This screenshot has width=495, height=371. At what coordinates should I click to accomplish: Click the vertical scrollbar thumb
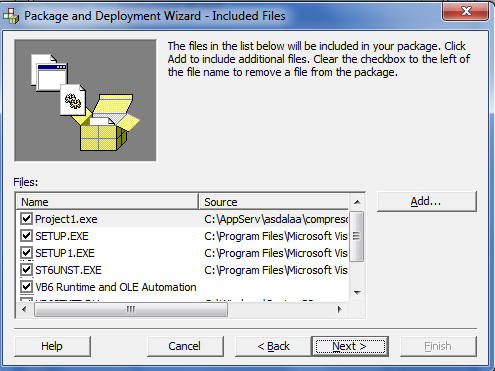click(x=357, y=236)
